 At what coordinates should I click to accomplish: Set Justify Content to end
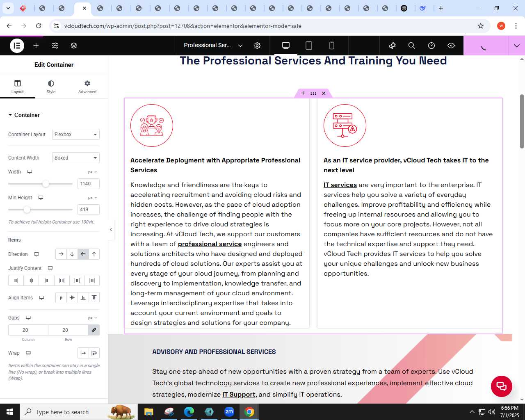click(46, 281)
